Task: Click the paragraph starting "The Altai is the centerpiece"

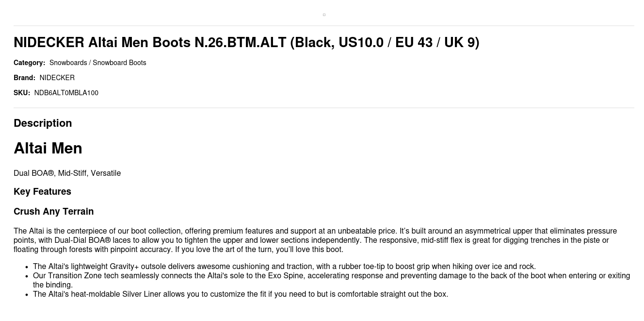Action: [x=315, y=240]
